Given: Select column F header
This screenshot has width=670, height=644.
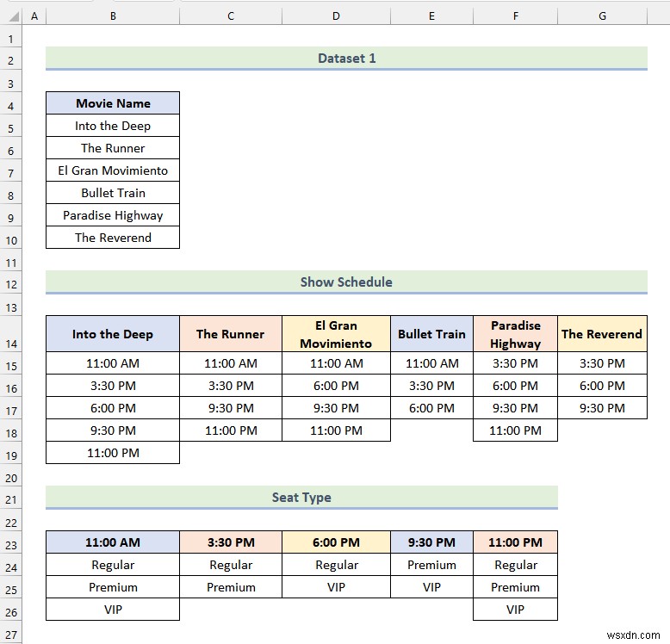Looking at the screenshot, I should tap(515, 16).
